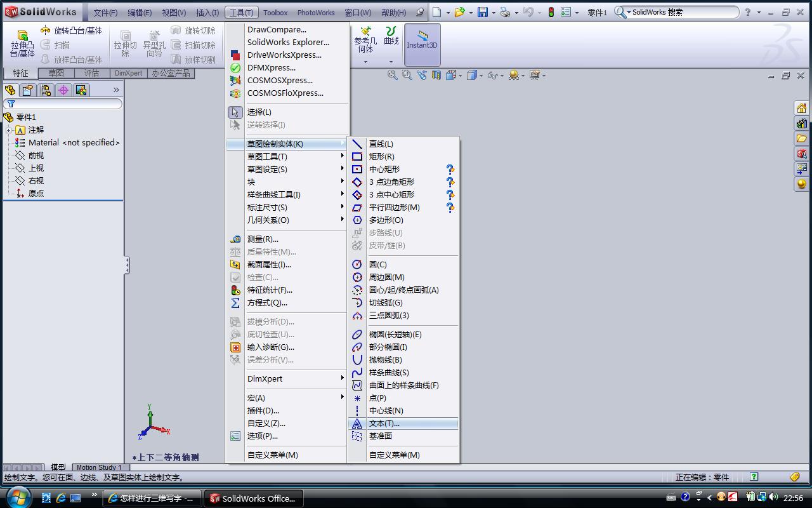Pick the 矩形(R) rectangle tool
The image size is (812, 508).
pos(403,157)
